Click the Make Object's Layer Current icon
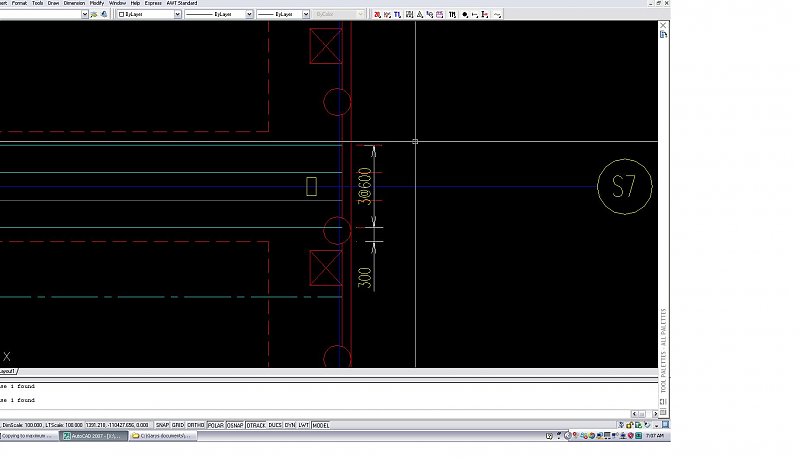 (x=94, y=14)
